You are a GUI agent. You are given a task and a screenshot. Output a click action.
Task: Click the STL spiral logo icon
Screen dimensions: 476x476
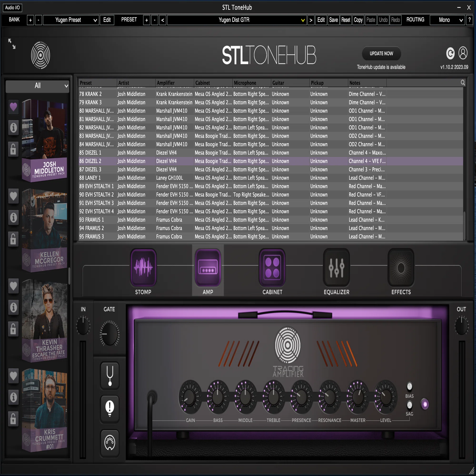(41, 55)
